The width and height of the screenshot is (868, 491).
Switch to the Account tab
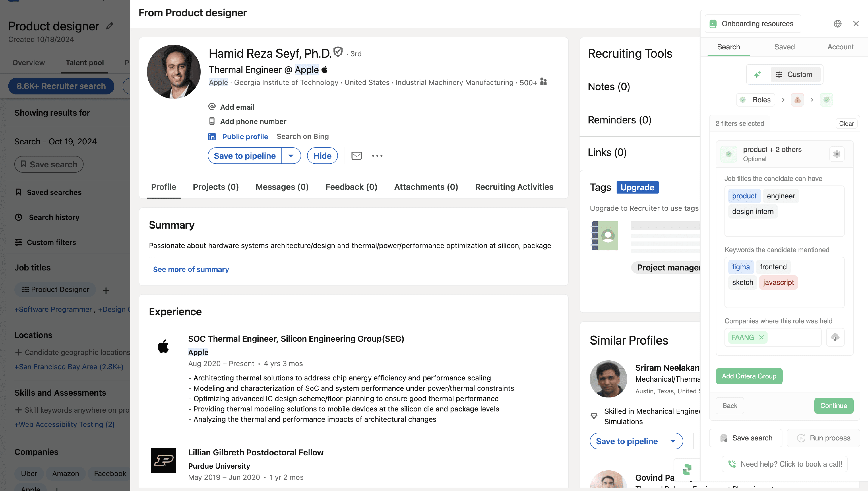[x=840, y=47]
